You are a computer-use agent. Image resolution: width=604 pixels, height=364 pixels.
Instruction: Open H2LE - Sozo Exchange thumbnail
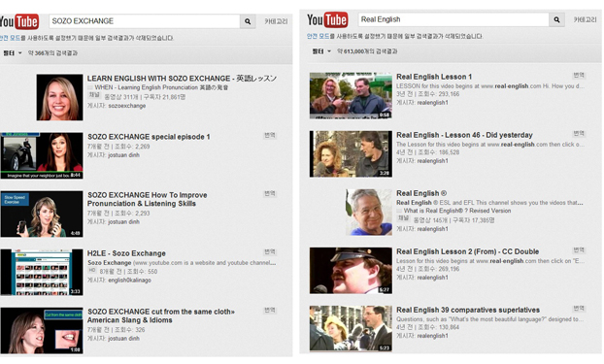(42, 272)
